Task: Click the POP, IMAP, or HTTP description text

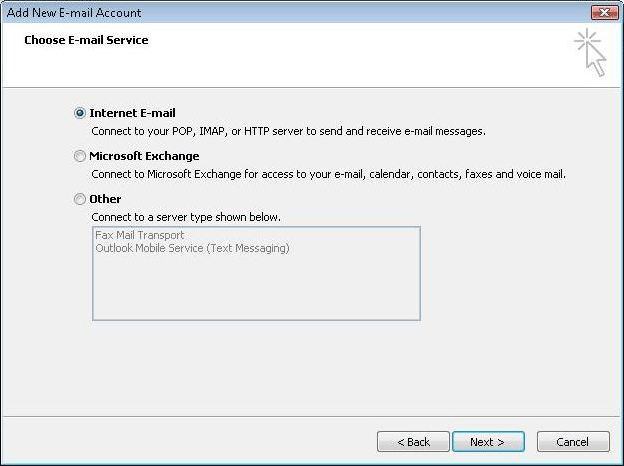Action: [x=288, y=131]
